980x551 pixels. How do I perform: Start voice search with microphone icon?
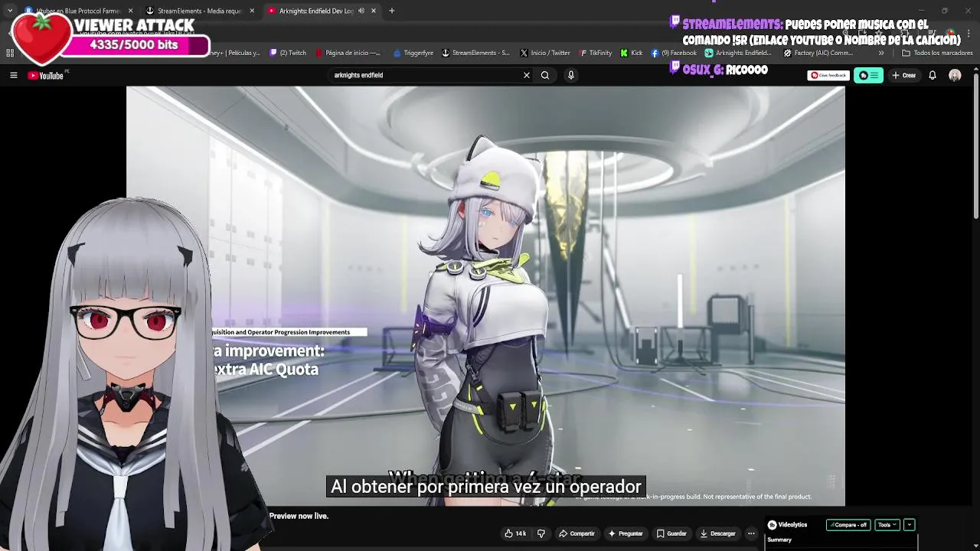click(x=570, y=75)
